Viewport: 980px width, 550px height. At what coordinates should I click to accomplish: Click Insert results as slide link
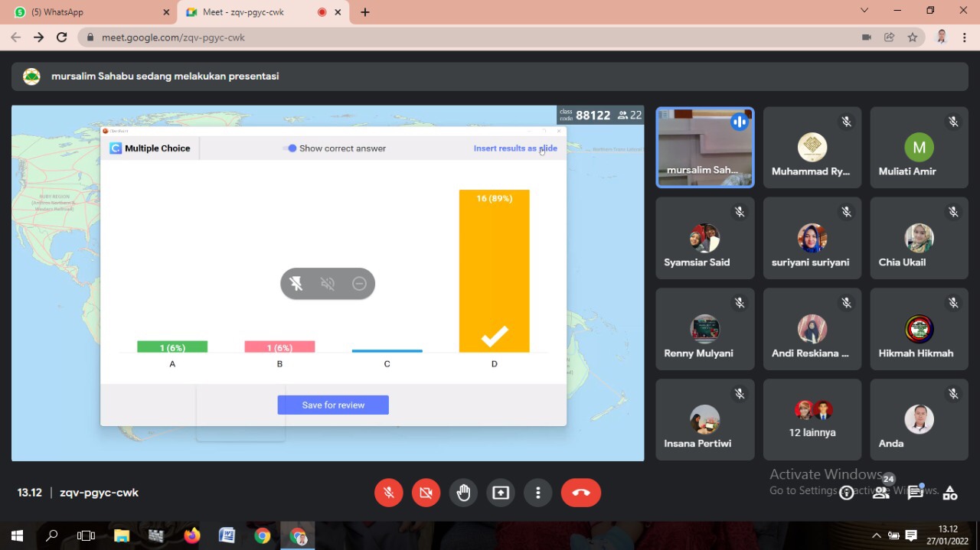[514, 148]
